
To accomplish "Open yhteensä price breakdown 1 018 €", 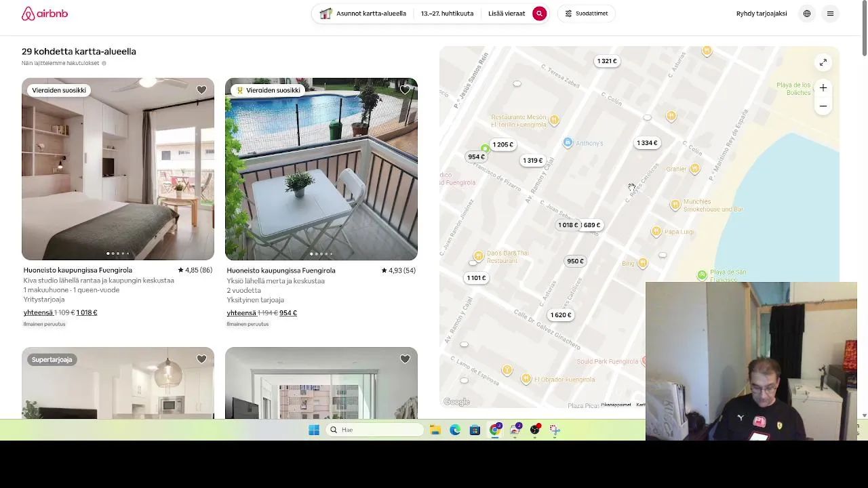I will pos(60,312).
